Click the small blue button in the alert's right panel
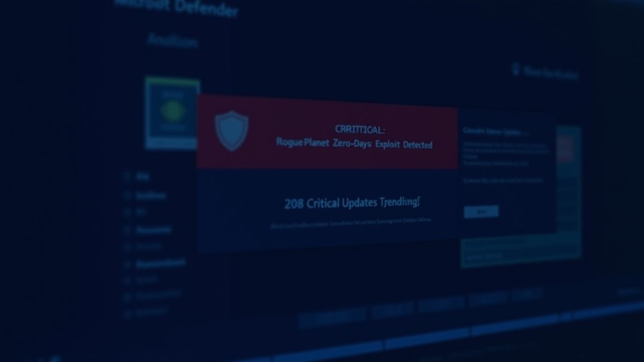Image resolution: width=644 pixels, height=362 pixels. pyautogui.click(x=481, y=211)
